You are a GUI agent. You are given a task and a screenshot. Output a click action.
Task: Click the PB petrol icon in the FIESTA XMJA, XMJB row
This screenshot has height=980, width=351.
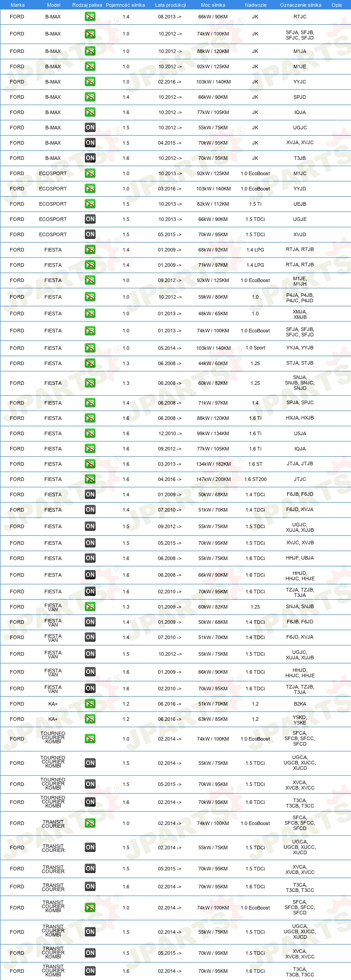[x=90, y=313]
